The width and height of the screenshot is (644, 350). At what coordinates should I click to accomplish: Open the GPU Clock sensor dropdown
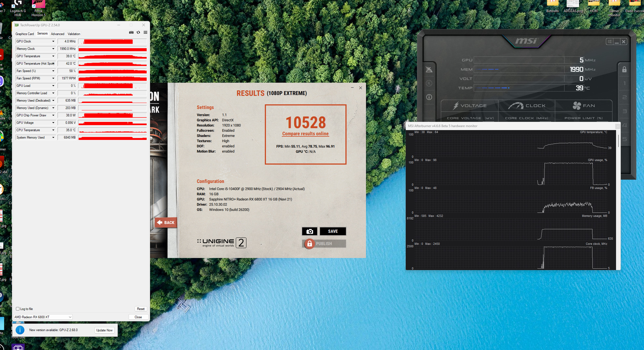[x=53, y=41]
